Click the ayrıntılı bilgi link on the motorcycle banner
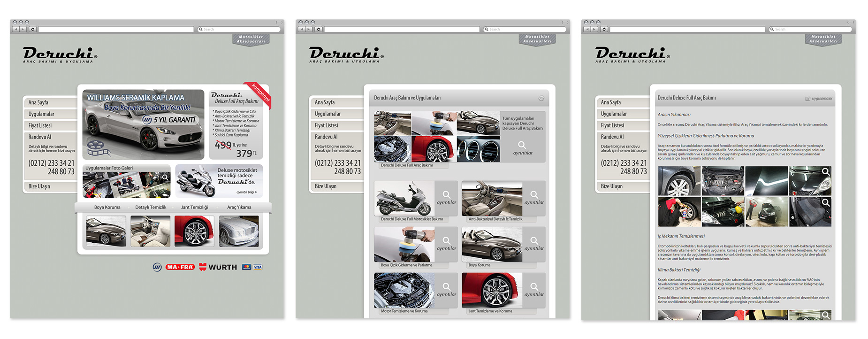Screen dimensions: 868x339 click(x=246, y=192)
